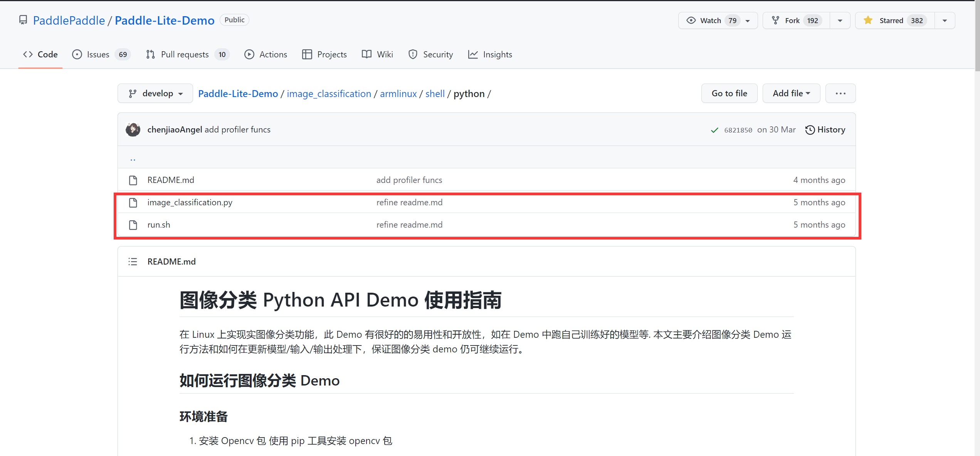Click the Go to file button

coord(729,93)
